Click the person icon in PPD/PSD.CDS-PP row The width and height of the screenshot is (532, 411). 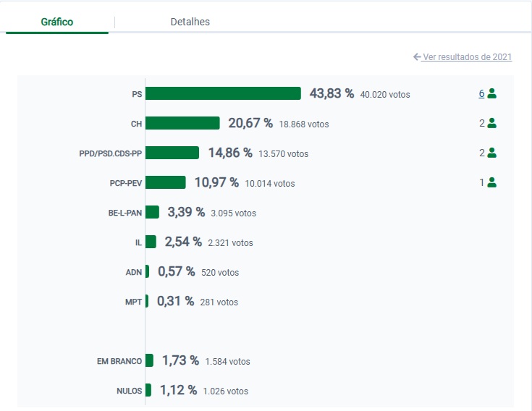(492, 153)
